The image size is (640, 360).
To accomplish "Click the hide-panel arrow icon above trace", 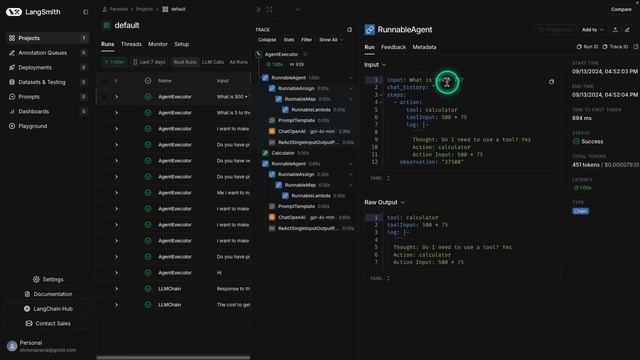I will point(258,9).
